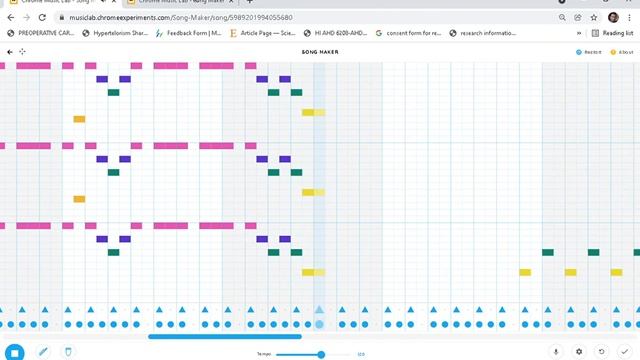This screenshot has height=360, width=640.
Task: View site info via the padlock icon
Action: tap(62, 18)
